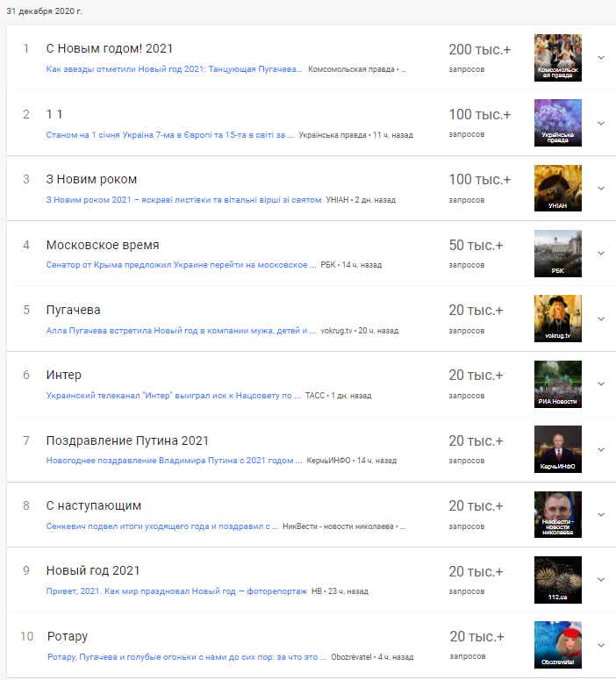Open the Українська правда virus thumbnail
This screenshot has width=616, height=680.
tap(558, 123)
